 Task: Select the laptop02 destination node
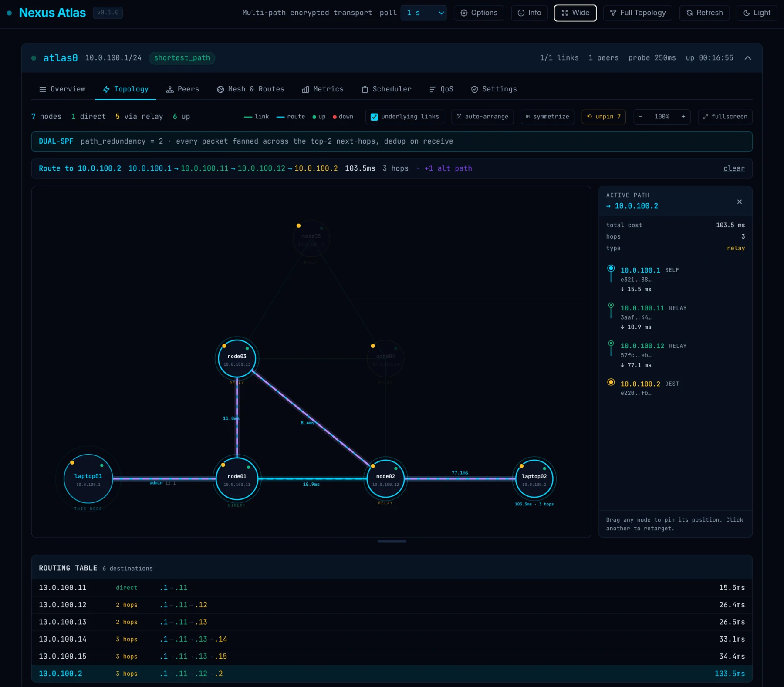click(x=534, y=479)
